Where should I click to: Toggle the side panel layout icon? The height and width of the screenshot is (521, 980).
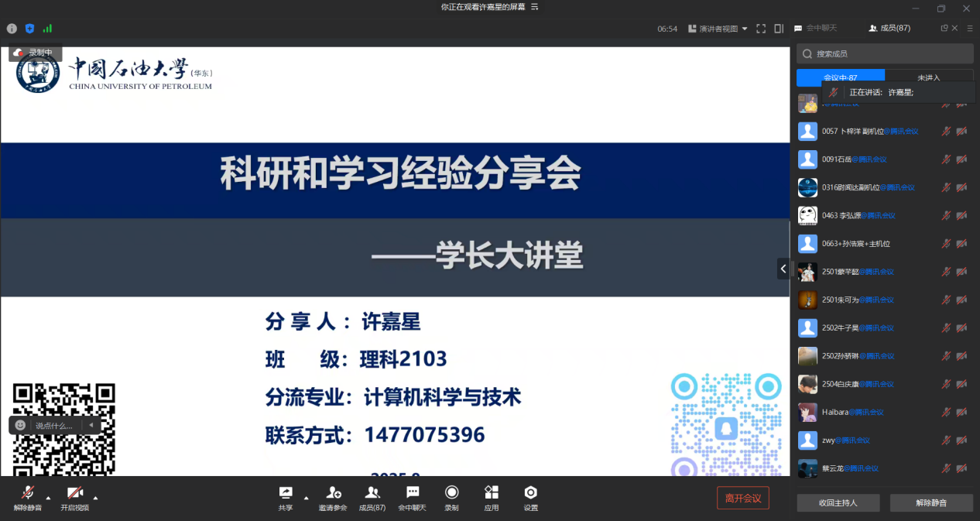[x=778, y=29]
